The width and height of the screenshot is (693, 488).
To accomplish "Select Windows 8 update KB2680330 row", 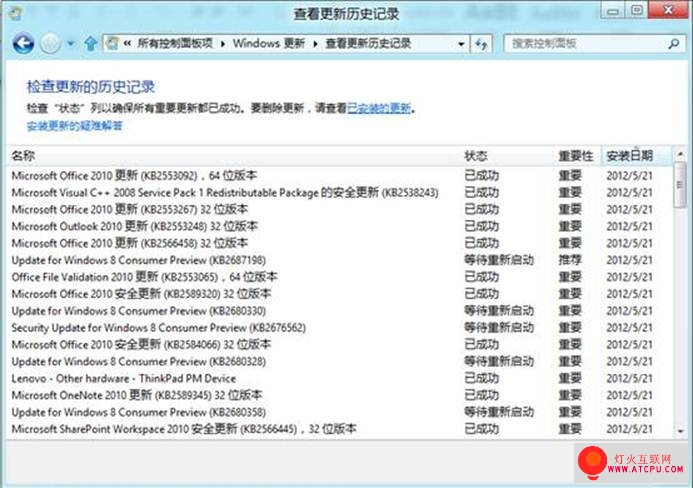I will click(340, 311).
